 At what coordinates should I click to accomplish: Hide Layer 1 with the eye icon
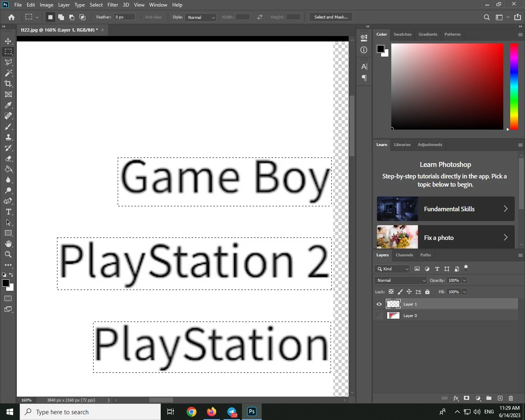click(x=379, y=304)
